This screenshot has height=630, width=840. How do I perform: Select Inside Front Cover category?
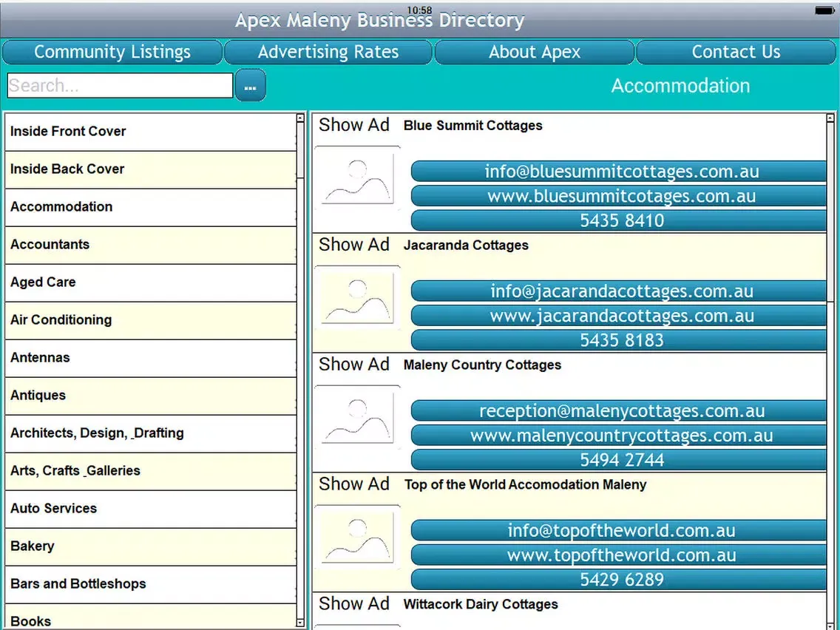(151, 132)
